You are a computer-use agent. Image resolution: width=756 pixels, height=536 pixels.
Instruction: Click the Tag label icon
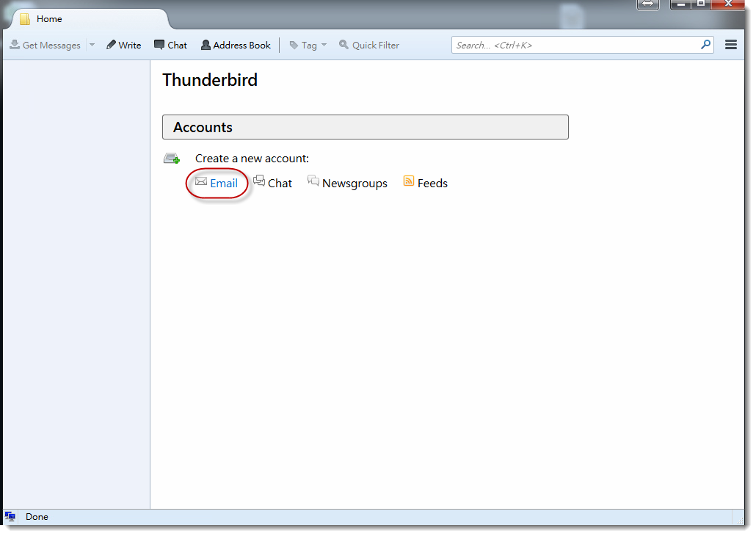click(x=294, y=45)
